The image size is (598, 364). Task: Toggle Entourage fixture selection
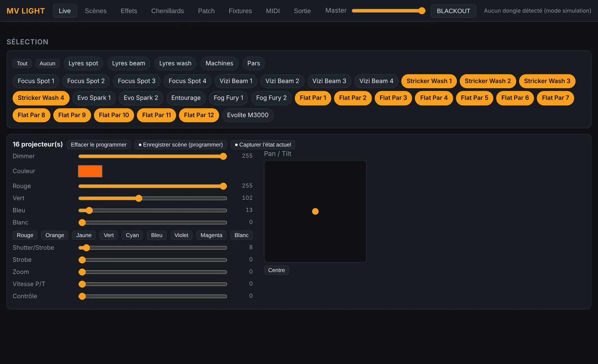point(186,98)
